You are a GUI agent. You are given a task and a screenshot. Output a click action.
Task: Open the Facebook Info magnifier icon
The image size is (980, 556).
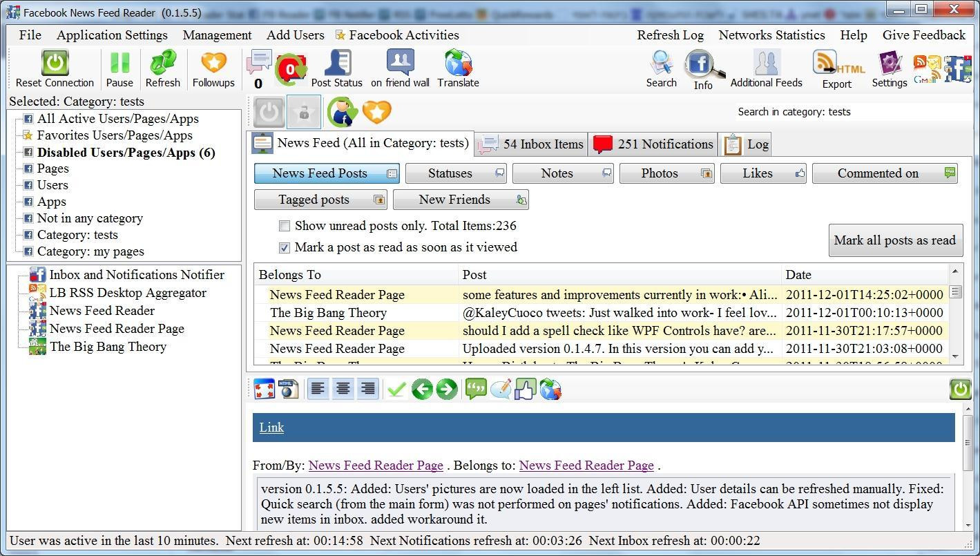pyautogui.click(x=704, y=66)
